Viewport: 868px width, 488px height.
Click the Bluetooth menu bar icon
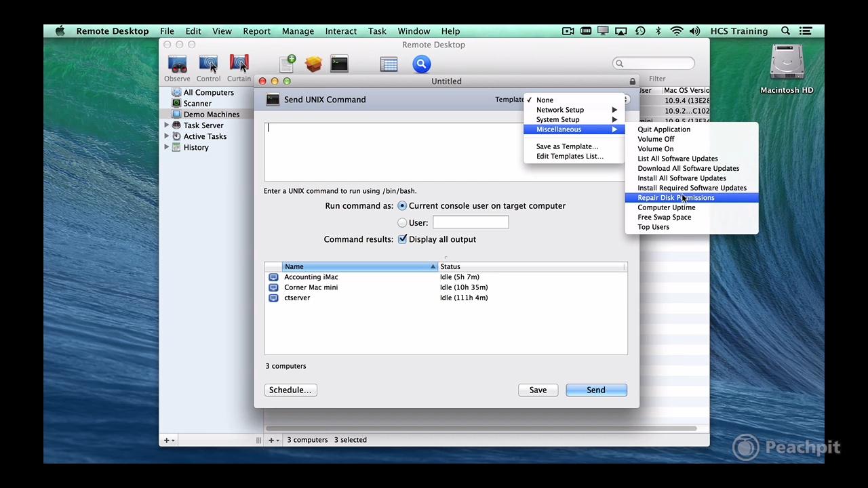pyautogui.click(x=658, y=31)
